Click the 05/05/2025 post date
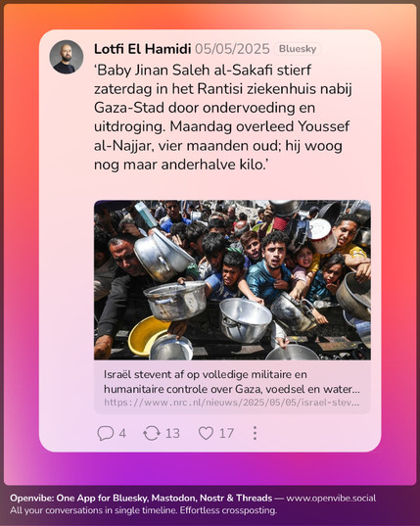 232,49
